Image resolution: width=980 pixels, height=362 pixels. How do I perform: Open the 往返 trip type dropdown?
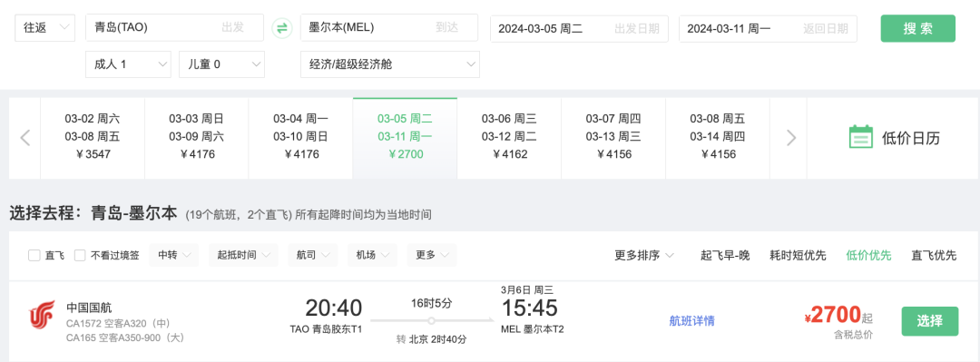45,27
